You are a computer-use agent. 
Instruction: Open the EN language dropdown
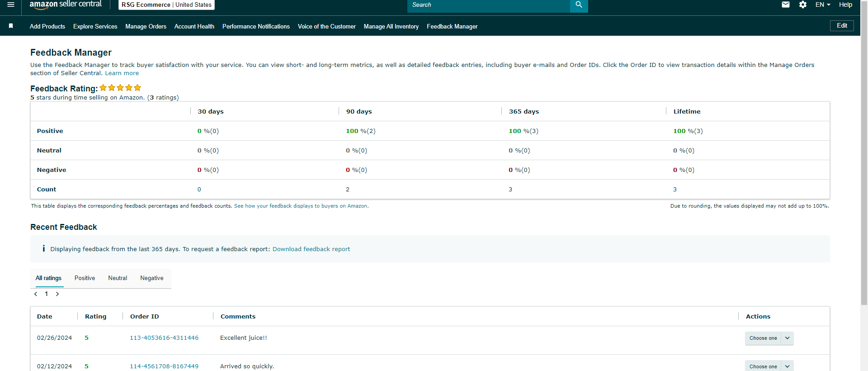click(823, 5)
